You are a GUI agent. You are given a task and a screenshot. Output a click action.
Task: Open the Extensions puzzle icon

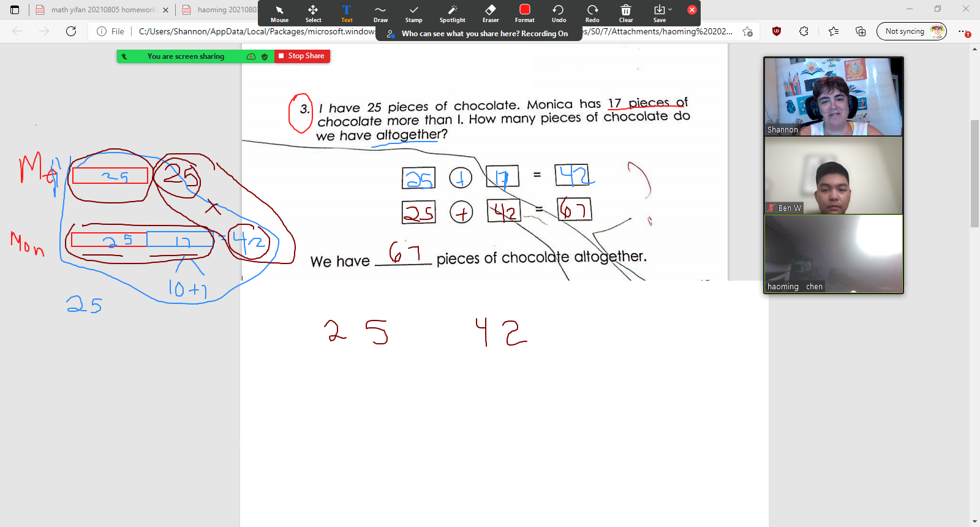[x=804, y=31]
